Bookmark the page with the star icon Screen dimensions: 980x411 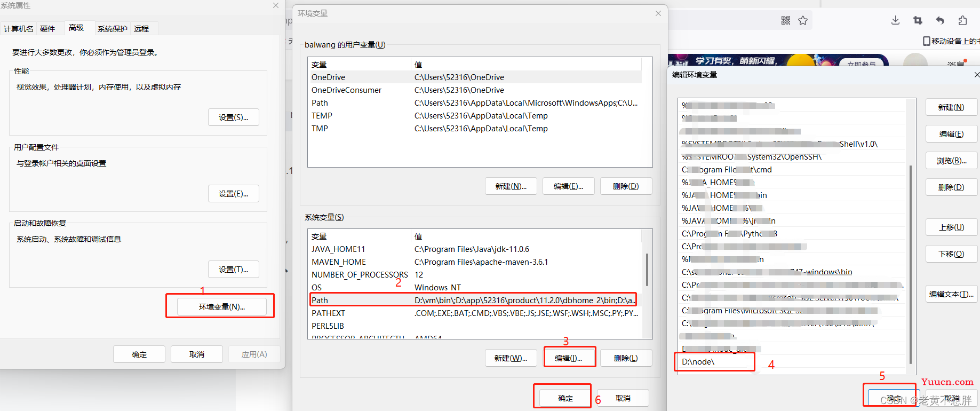click(x=803, y=20)
